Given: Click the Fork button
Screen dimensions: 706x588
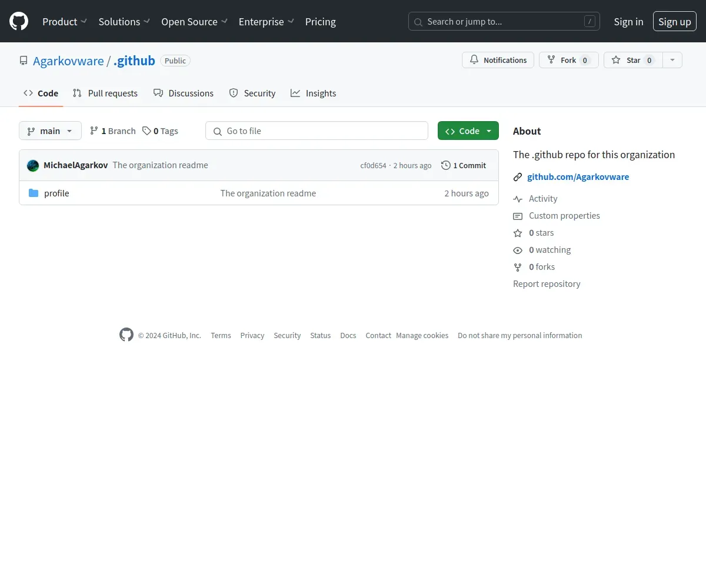Looking at the screenshot, I should 569,60.
